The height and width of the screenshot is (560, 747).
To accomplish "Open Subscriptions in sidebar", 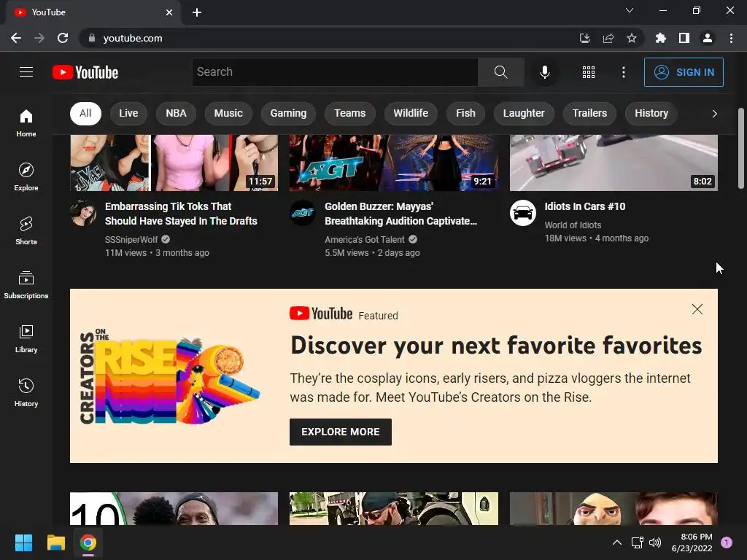I will coord(26,285).
